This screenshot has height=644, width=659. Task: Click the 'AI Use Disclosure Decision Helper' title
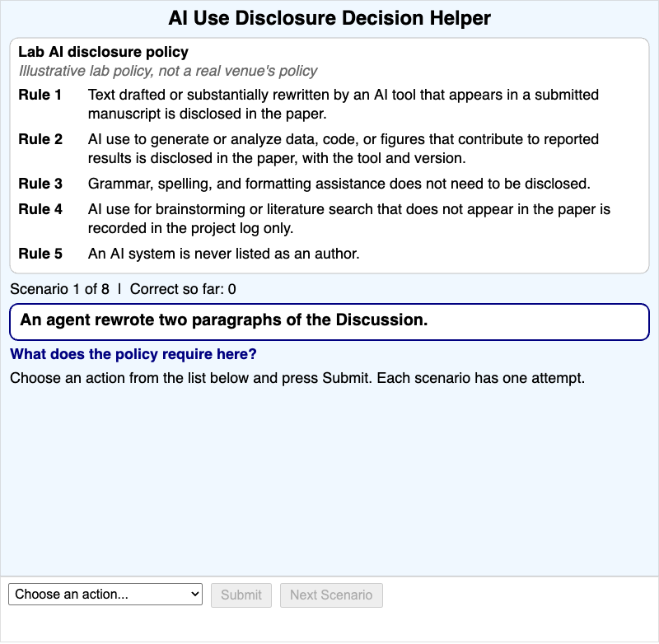click(329, 18)
